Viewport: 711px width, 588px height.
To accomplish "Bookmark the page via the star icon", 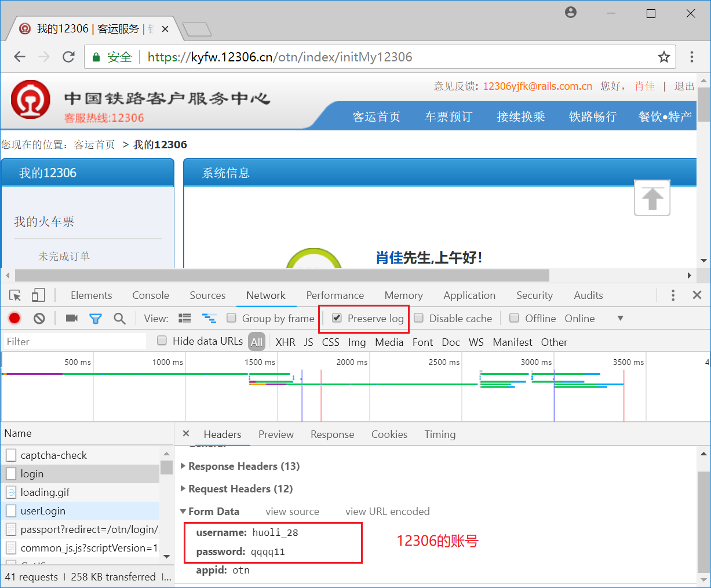I will click(664, 57).
